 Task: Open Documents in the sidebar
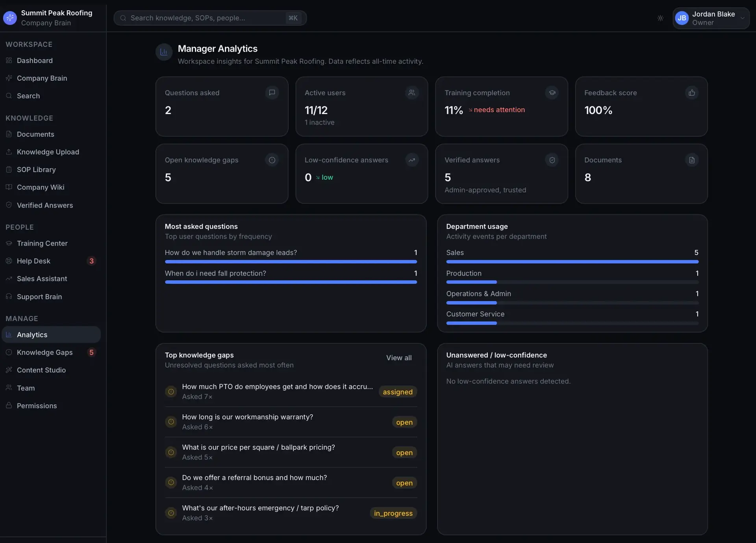click(x=51, y=134)
